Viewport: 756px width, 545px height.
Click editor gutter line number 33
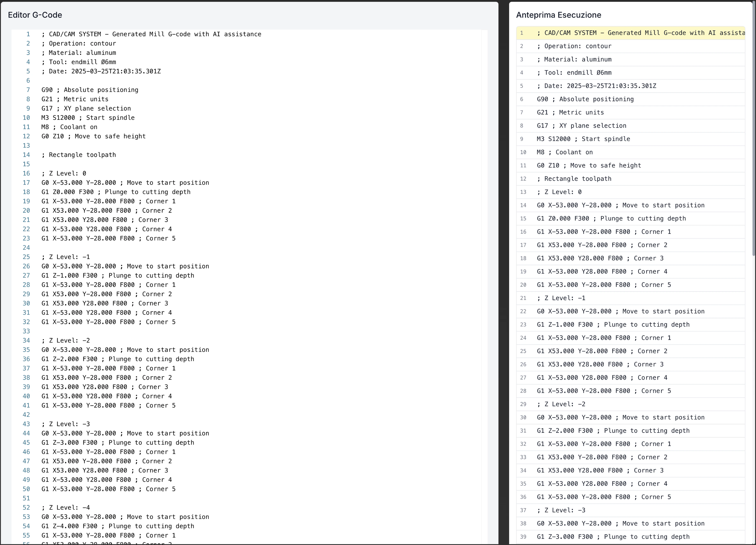tap(26, 331)
